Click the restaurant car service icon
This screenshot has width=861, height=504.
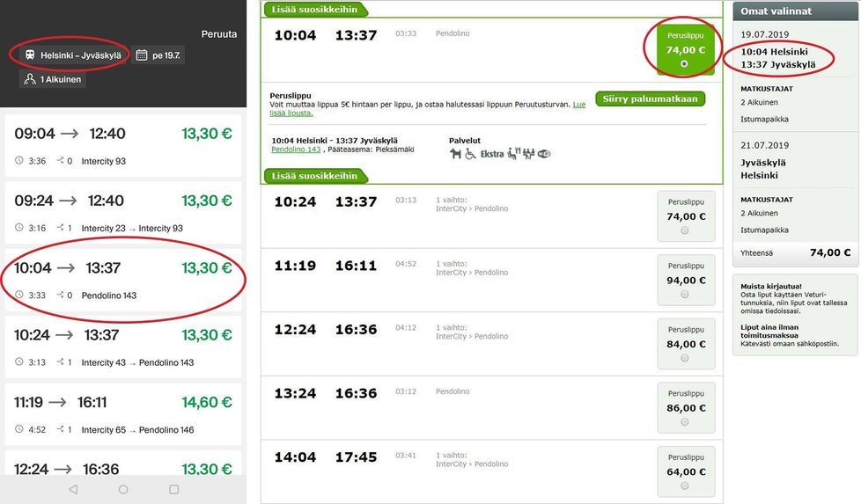point(513,154)
